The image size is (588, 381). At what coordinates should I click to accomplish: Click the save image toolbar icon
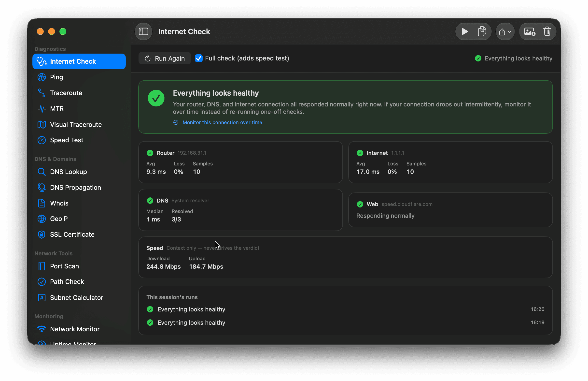[530, 32]
